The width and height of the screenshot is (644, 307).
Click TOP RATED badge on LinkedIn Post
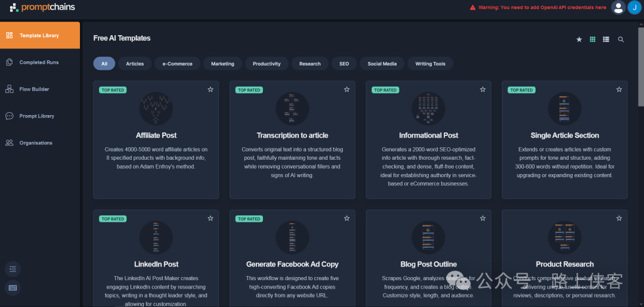(113, 219)
